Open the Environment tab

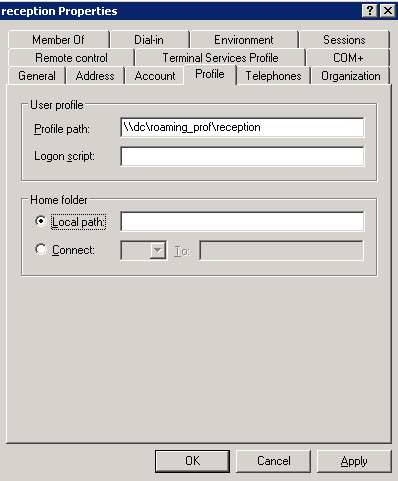[244, 40]
